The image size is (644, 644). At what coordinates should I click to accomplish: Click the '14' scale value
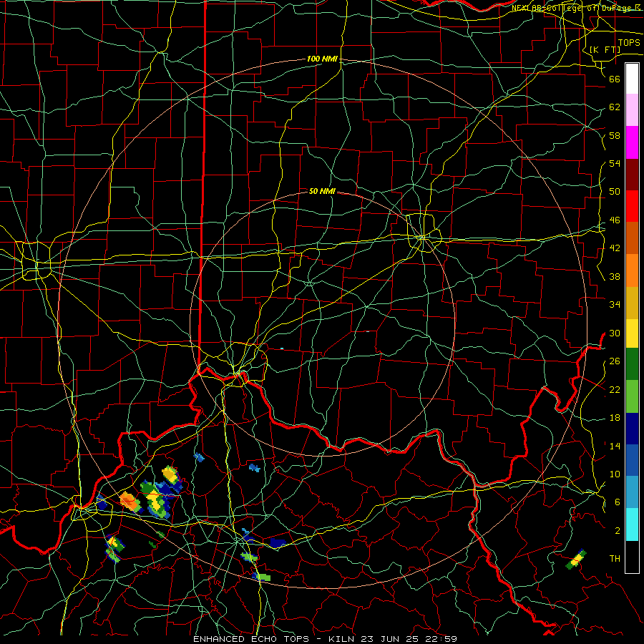coord(615,446)
